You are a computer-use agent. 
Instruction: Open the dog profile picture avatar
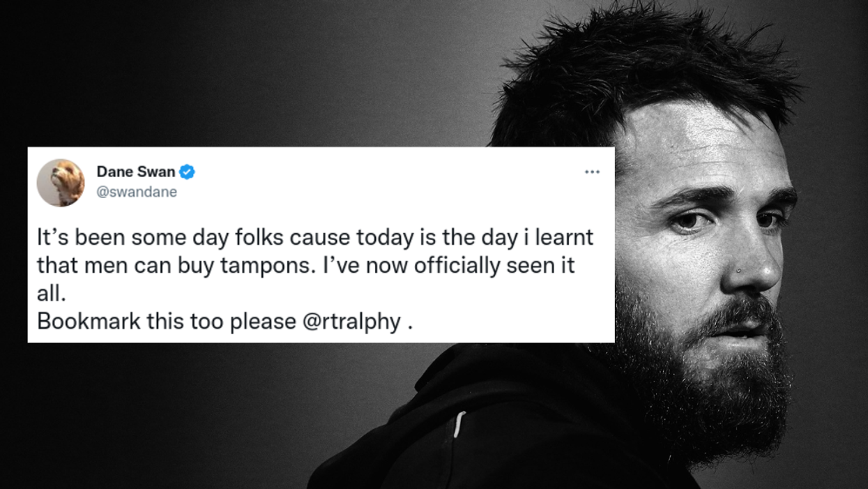point(61,183)
